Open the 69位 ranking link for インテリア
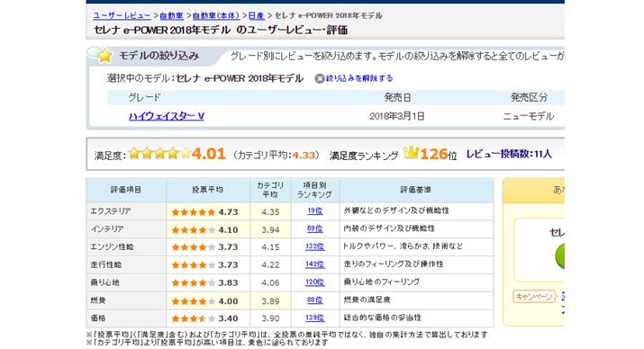The width and height of the screenshot is (644, 349). coord(315,228)
